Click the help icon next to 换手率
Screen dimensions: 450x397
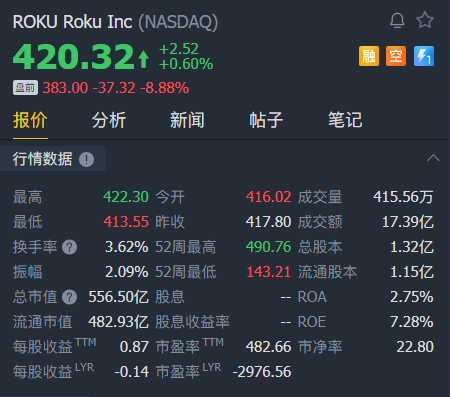tap(70, 247)
